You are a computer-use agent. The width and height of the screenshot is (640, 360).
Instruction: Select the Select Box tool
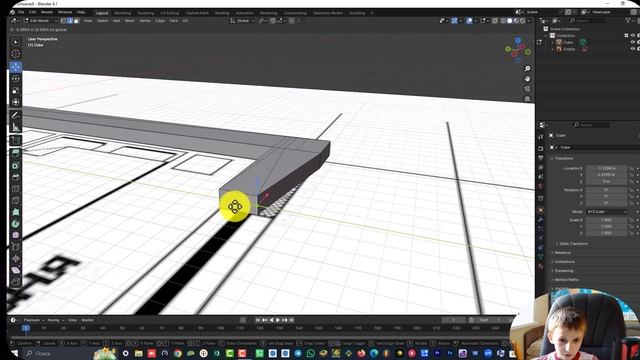[x=16, y=42]
